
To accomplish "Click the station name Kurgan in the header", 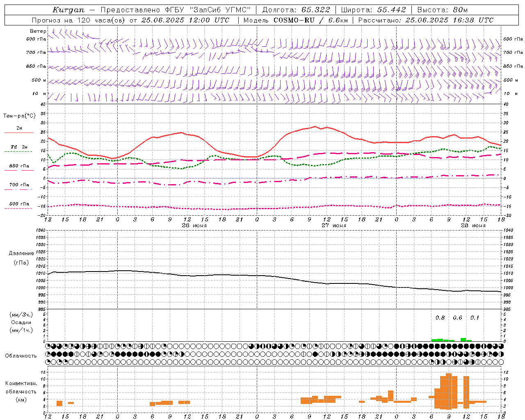I will click(x=68, y=10).
